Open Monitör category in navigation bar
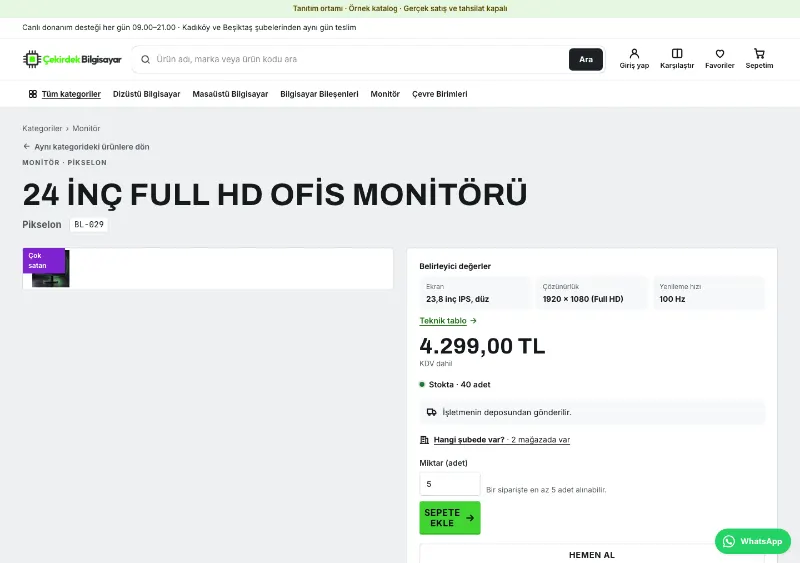This screenshot has height=563, width=800. coord(385,94)
